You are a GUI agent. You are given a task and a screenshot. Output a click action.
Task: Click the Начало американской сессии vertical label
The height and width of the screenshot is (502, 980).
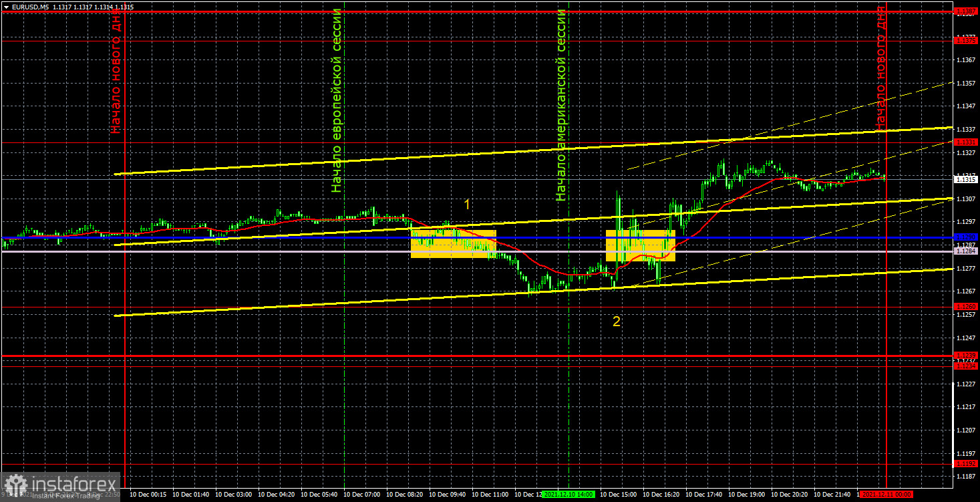click(x=561, y=105)
